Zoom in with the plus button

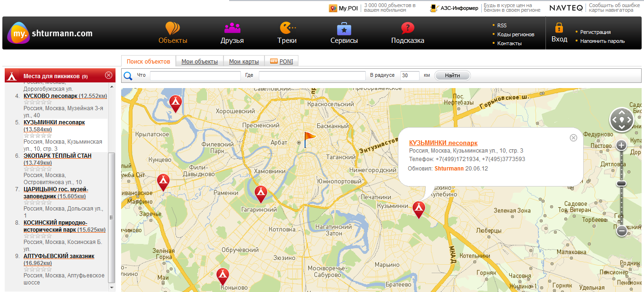(621, 145)
